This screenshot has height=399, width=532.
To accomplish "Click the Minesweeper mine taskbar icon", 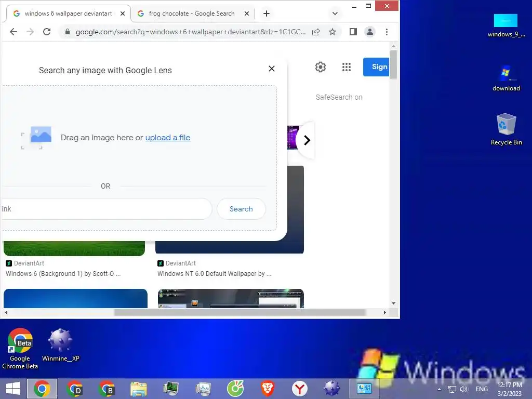I will coord(331,389).
